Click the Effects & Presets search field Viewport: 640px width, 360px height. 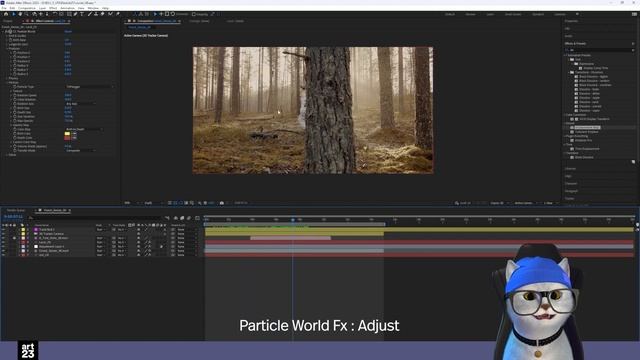click(x=600, y=50)
